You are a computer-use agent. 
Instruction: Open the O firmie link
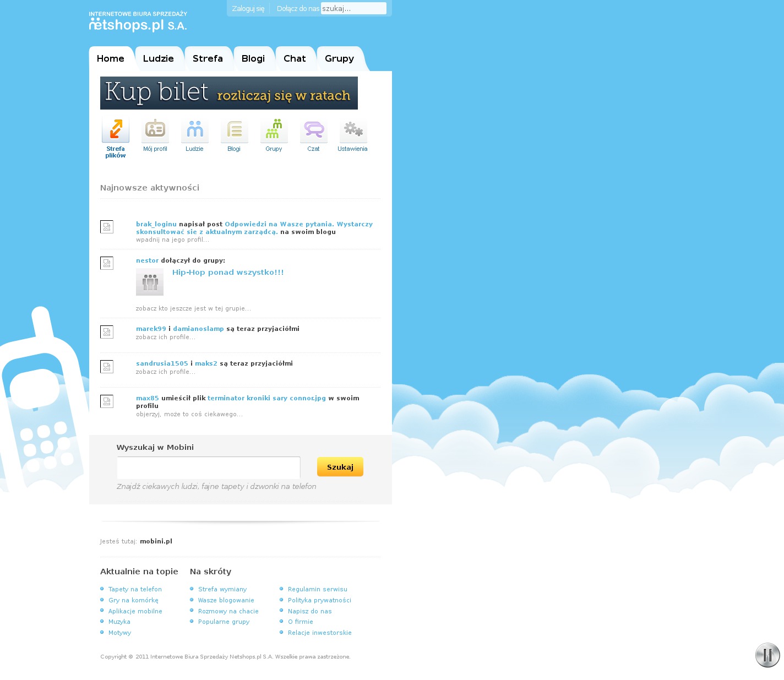[x=301, y=622]
